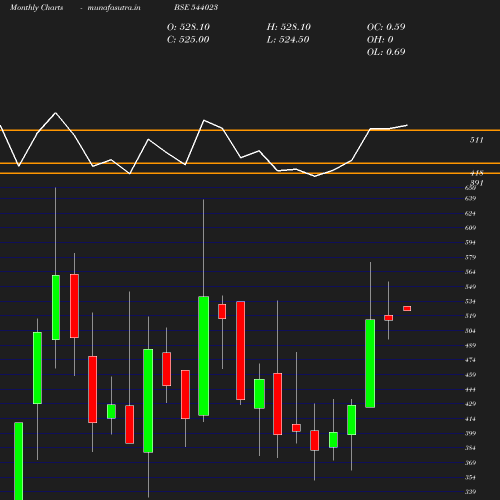Click the 'OH: 0' readout
The width and height of the screenshot is (500, 500).
point(380,40)
